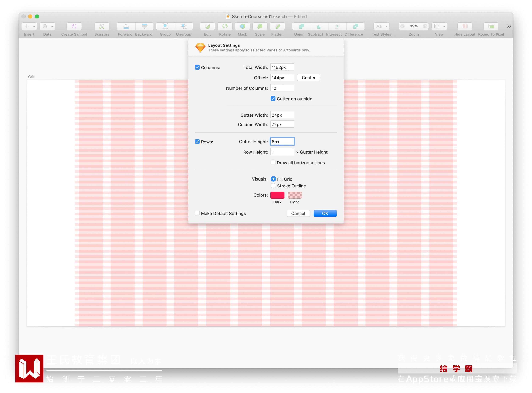Image resolution: width=532 pixels, height=393 pixels.
Task: Open the Dark color swatch
Action: pos(277,195)
